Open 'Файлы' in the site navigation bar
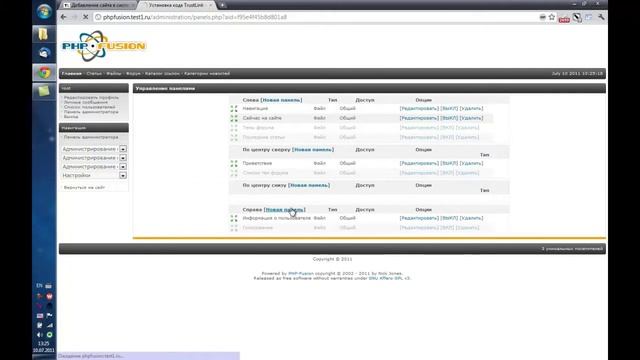This screenshot has height=360, width=640. pyautogui.click(x=114, y=73)
